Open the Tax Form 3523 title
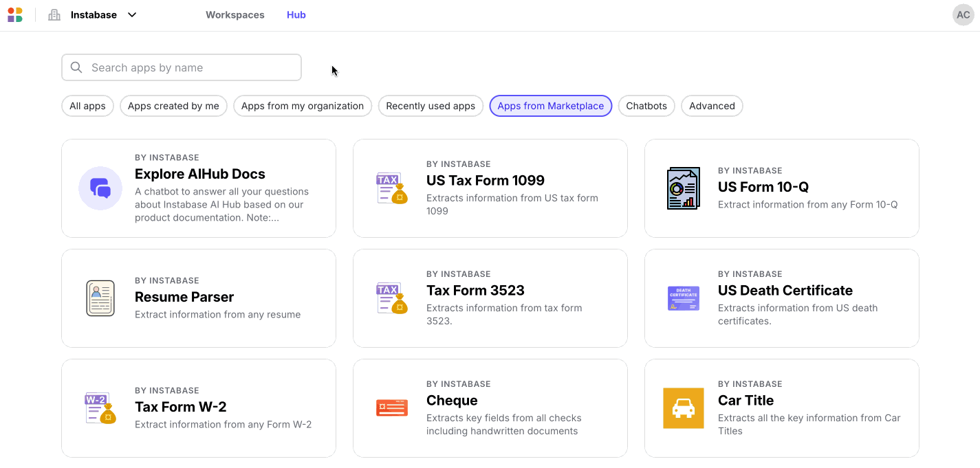The height and width of the screenshot is (468, 980). [x=475, y=291]
